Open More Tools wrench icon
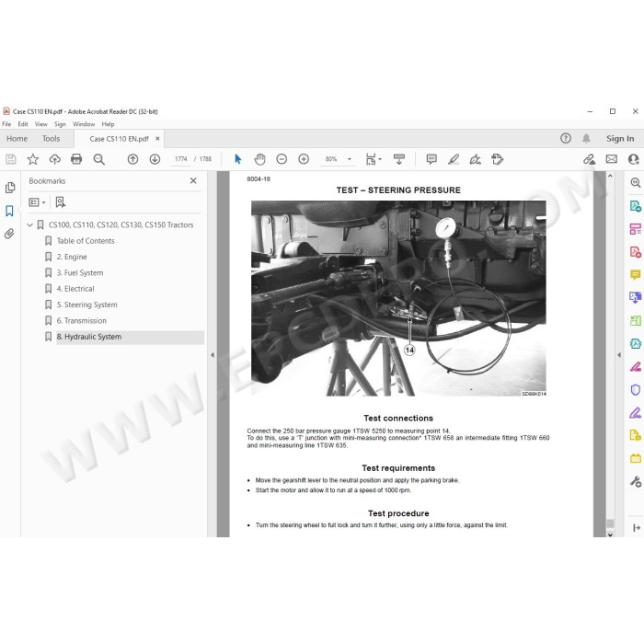Image resolution: width=644 pixels, height=644 pixels. pos(636,482)
